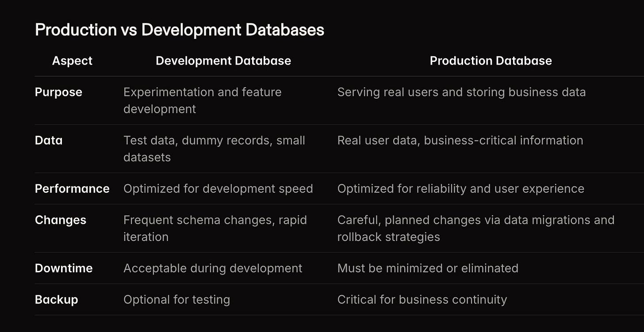Select the Production Database column header
The image size is (644, 332).
click(x=491, y=61)
